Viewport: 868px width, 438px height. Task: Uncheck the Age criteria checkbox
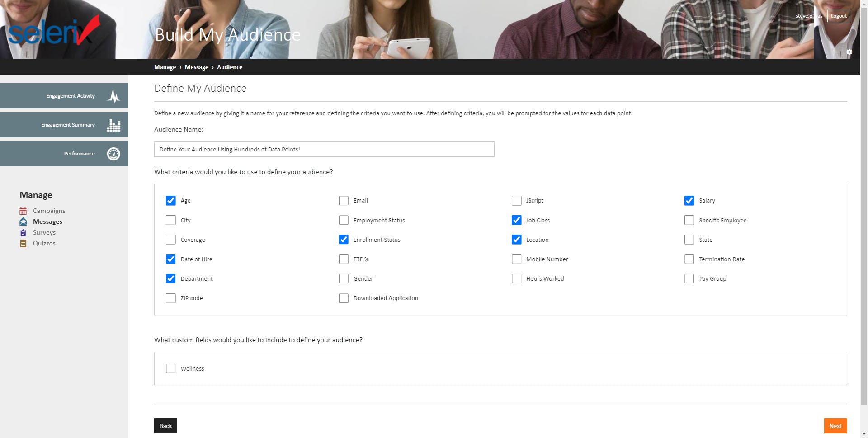point(170,200)
